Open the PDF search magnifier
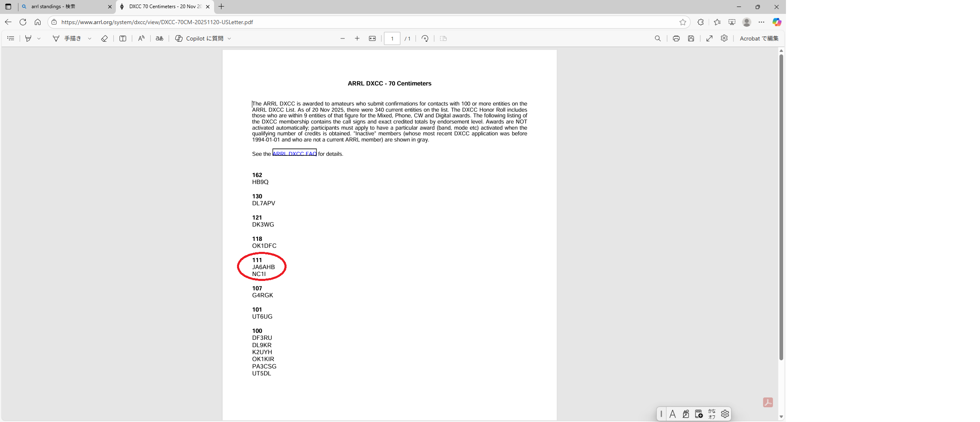Viewport: 980px width, 422px height. click(658, 38)
